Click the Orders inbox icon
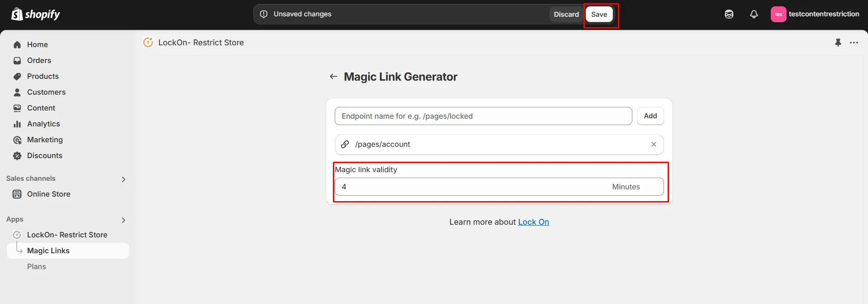The height and width of the screenshot is (304, 868). 17,60
